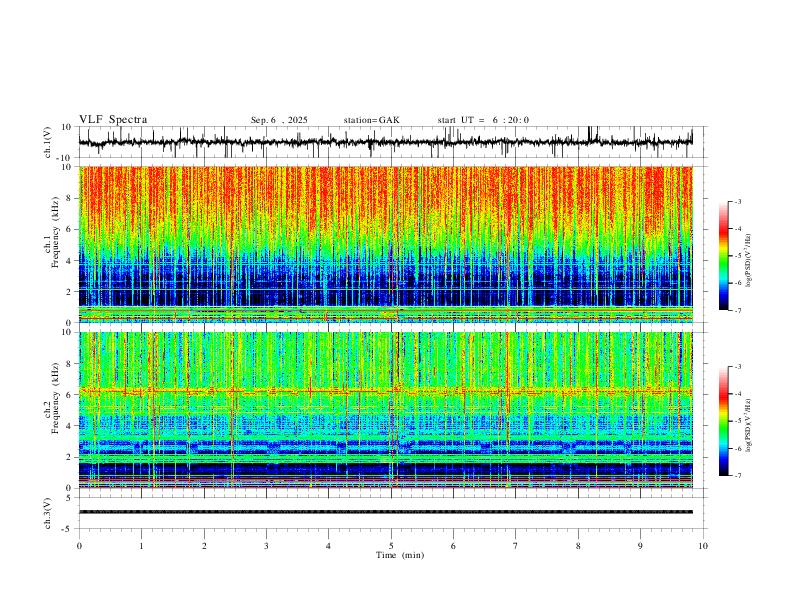Click the time axis tick label "8"

coord(578,546)
